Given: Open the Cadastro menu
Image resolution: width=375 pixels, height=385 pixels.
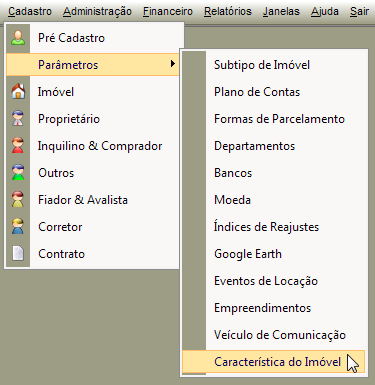Looking at the screenshot, I should [30, 11].
